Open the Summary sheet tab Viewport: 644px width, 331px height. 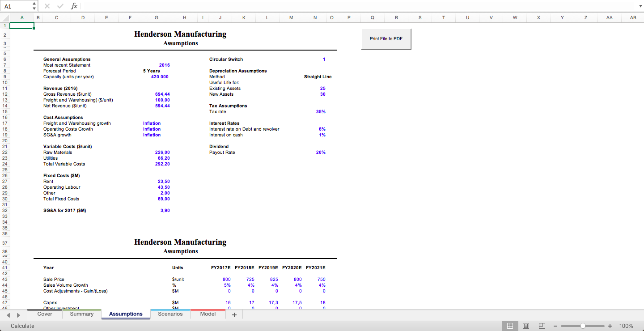82,314
